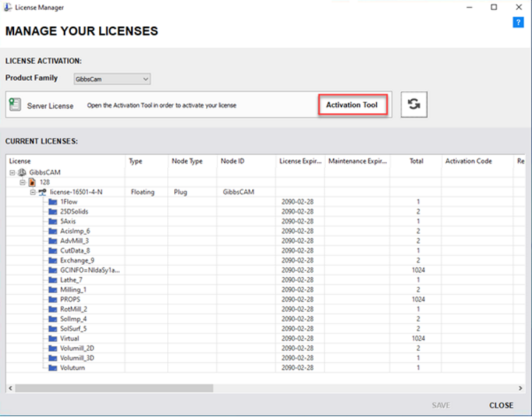This screenshot has width=532, height=417.
Task: Open the Activation Tool
Action: tap(353, 105)
